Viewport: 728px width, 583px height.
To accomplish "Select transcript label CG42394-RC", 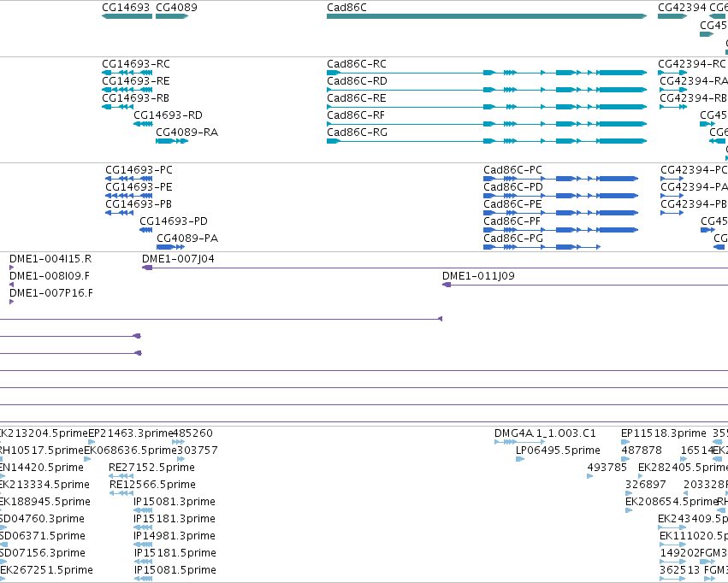I will (692, 64).
